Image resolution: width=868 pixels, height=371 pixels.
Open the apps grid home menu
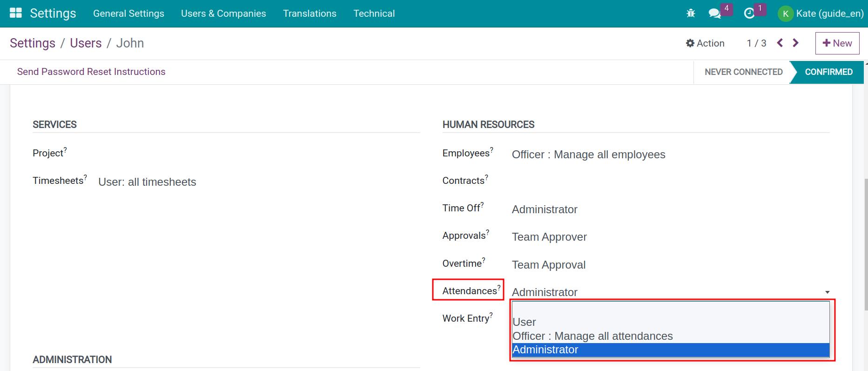[x=16, y=13]
